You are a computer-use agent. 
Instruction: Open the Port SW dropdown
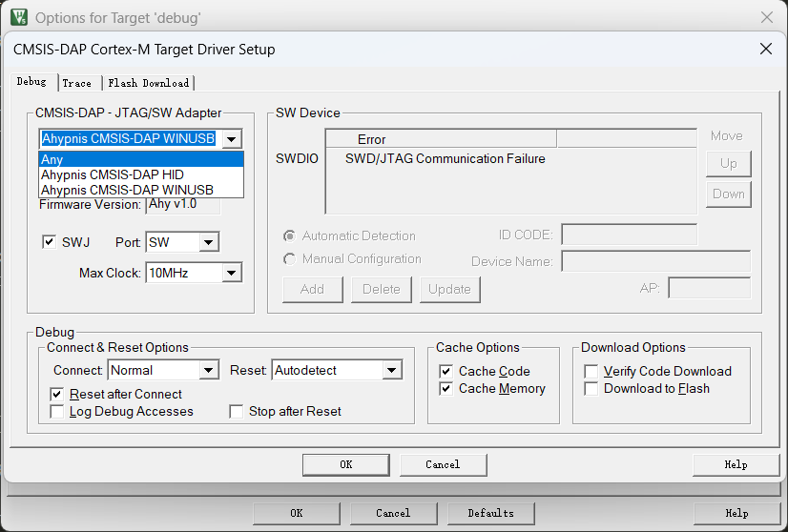click(182, 243)
